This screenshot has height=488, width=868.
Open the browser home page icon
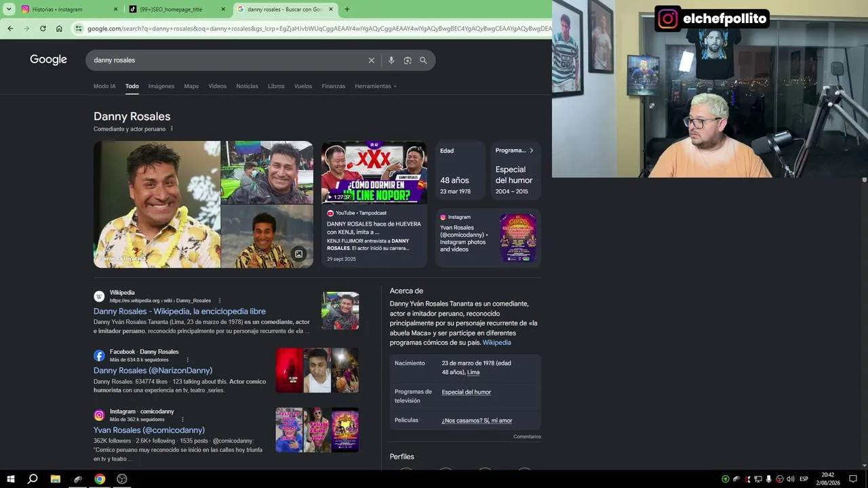coord(59,28)
